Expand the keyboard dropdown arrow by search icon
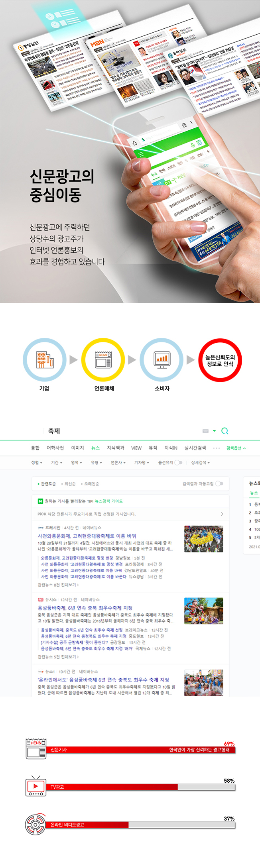This screenshot has width=260, height=868. click(214, 431)
